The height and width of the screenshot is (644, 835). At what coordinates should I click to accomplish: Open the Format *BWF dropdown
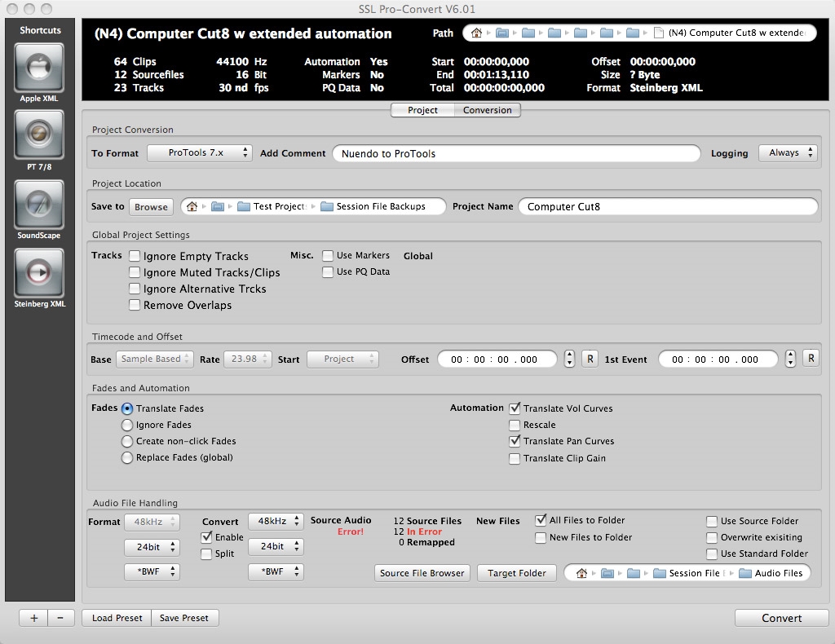pyautogui.click(x=152, y=572)
